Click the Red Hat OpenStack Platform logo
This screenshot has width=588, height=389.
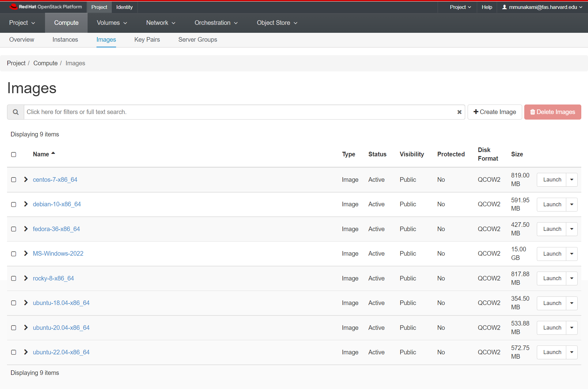pyautogui.click(x=46, y=7)
